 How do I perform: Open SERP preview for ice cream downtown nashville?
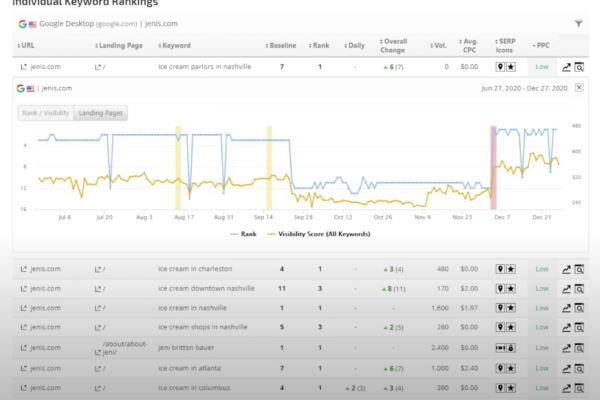click(x=579, y=289)
